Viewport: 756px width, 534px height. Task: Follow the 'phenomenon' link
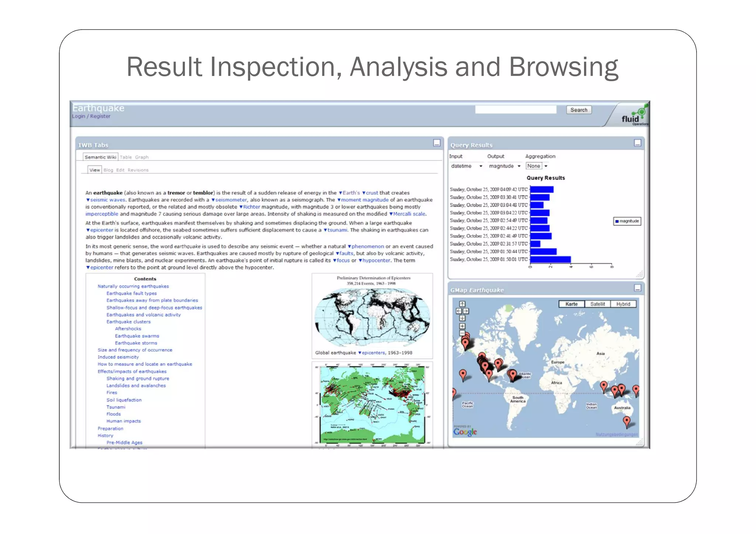[366, 247]
